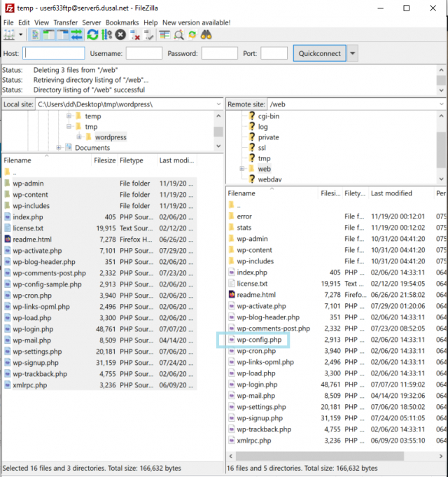Toggle local directory tree display

pos(48,35)
